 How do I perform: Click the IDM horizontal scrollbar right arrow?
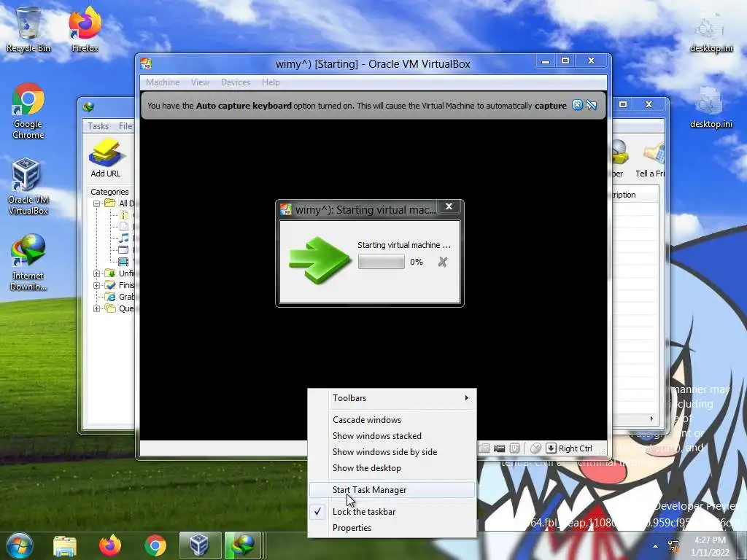point(651,419)
